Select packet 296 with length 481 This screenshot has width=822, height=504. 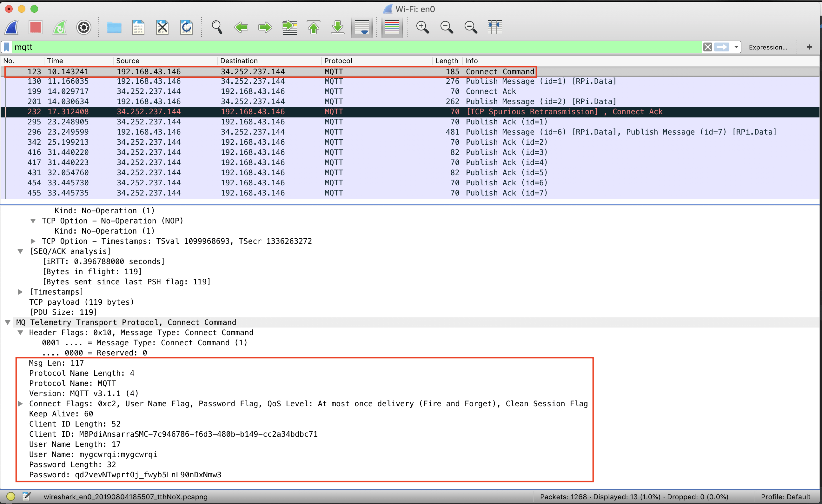[410, 132]
